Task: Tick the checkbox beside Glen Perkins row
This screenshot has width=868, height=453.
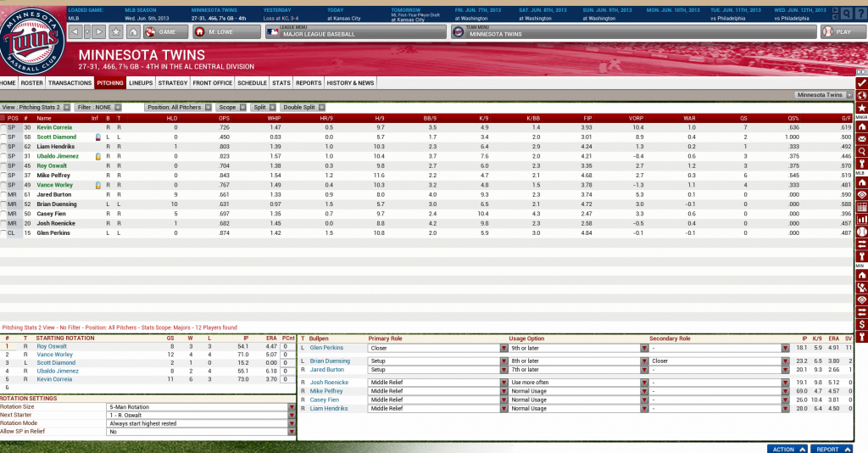Action: (x=3, y=232)
